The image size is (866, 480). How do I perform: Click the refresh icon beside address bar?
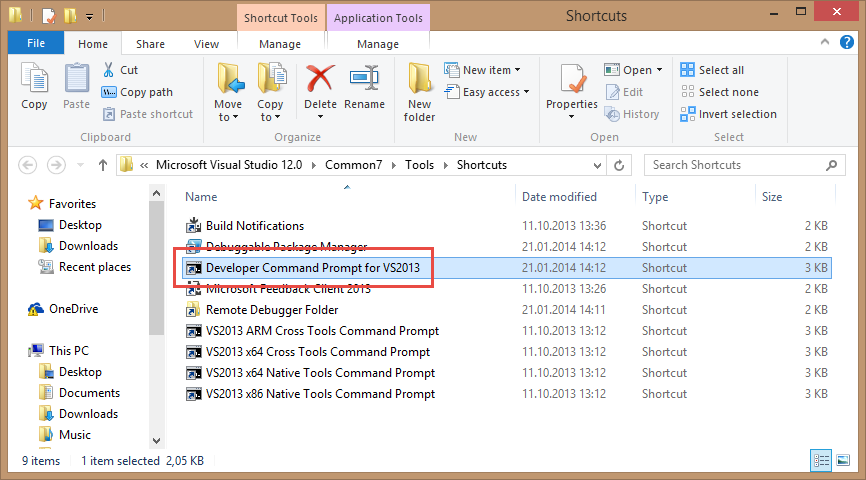(619, 165)
